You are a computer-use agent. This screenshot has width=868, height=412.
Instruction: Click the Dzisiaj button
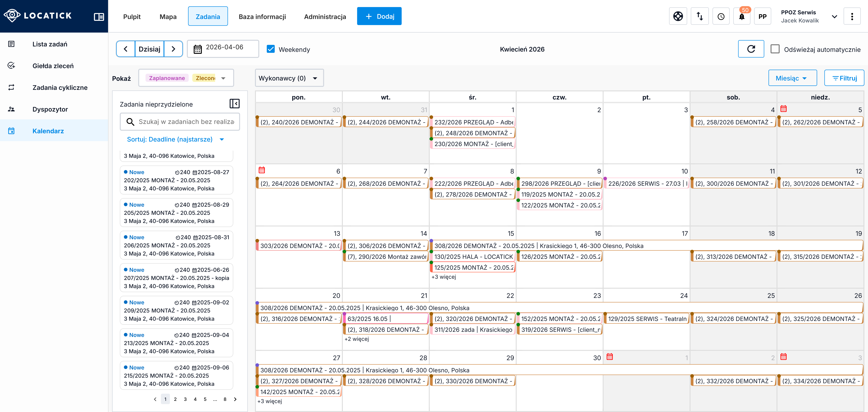click(150, 49)
